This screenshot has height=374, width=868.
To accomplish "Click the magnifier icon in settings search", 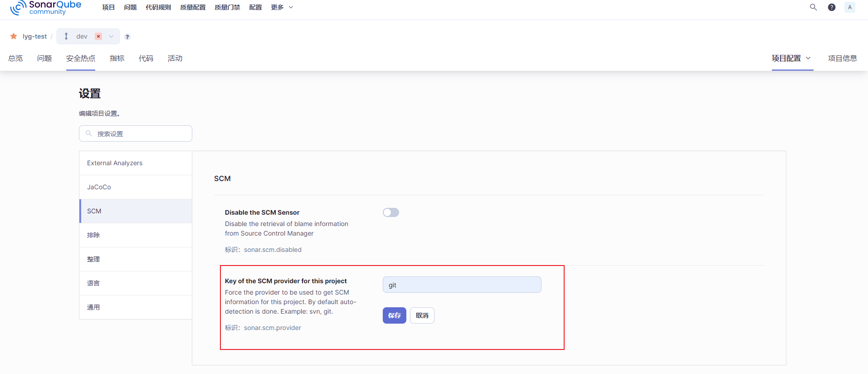I will point(89,133).
